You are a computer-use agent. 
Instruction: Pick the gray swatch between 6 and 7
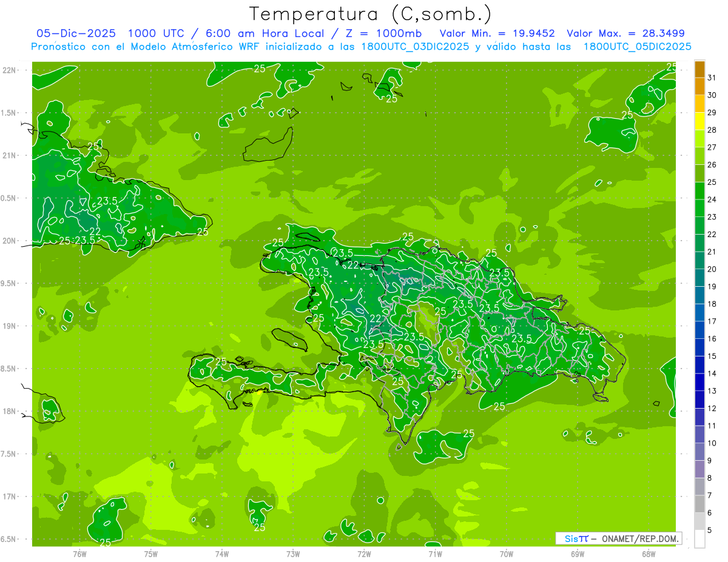(699, 504)
